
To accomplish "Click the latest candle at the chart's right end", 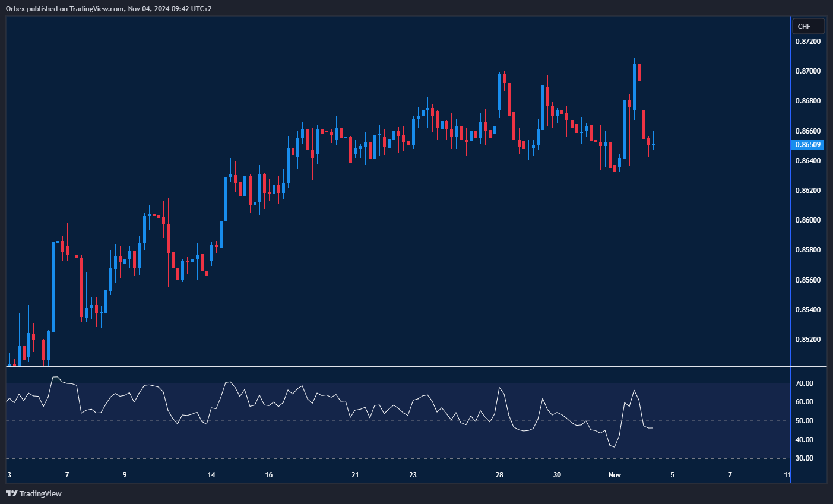I will [x=653, y=144].
